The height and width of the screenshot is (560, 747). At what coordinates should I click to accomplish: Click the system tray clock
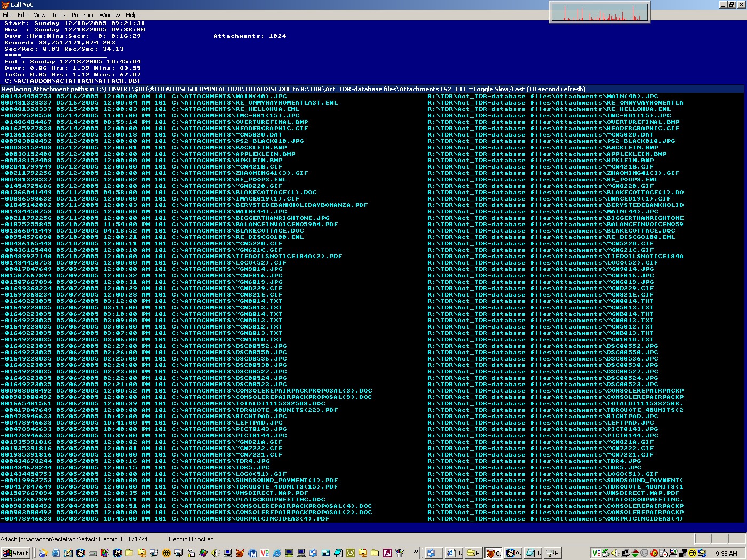(726, 554)
